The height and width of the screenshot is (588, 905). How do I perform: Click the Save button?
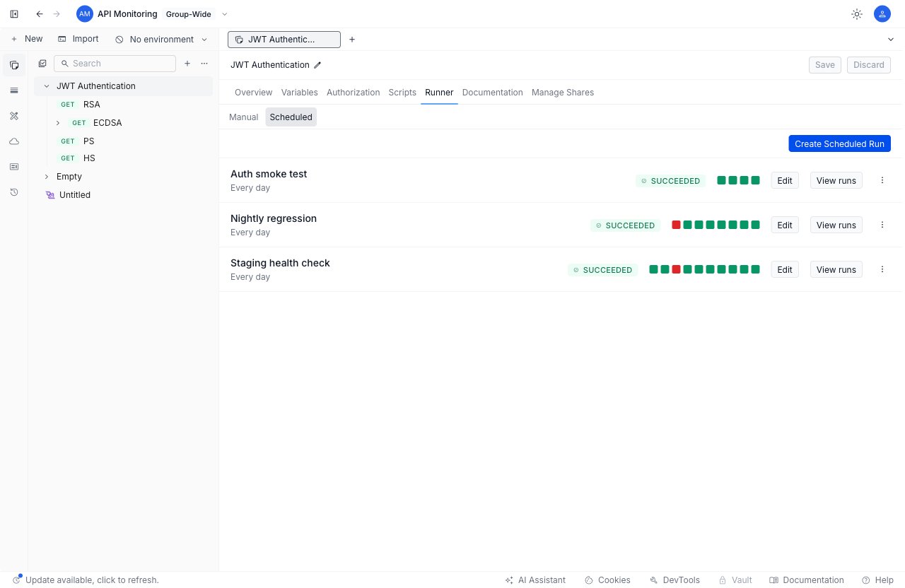click(825, 65)
